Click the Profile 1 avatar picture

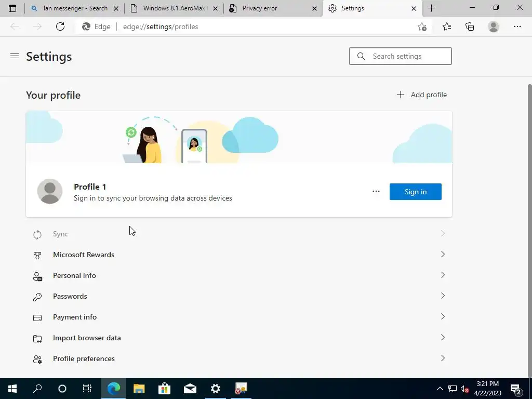[x=50, y=191]
